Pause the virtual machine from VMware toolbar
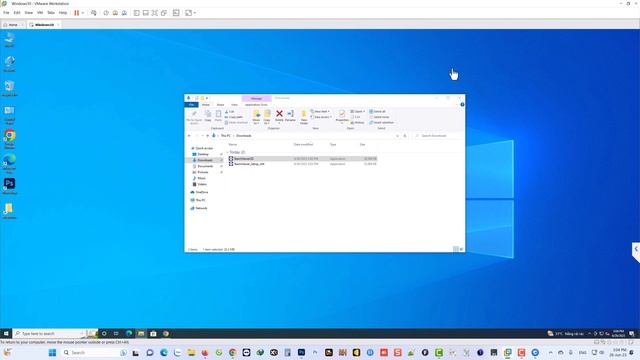Image resolution: width=640 pixels, height=360 pixels. [76, 13]
